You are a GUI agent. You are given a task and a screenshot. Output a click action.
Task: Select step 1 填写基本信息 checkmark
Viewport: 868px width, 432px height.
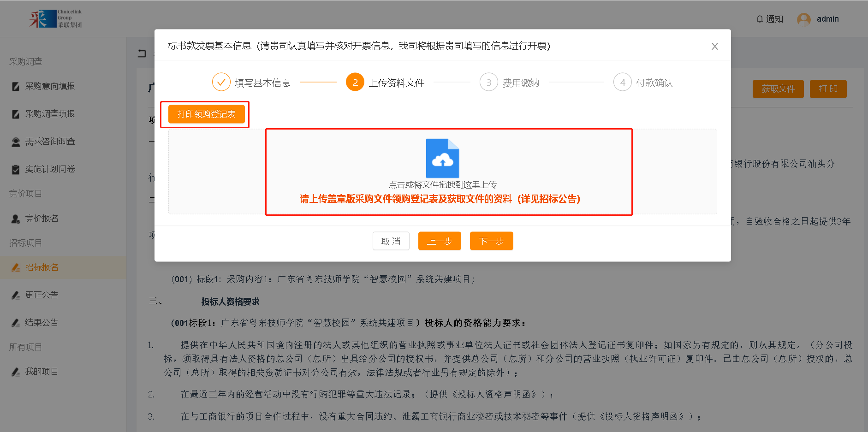click(x=221, y=83)
